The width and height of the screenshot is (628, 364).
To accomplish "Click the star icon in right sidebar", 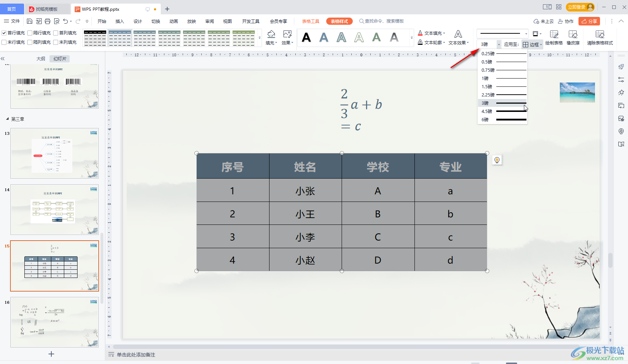I will (x=621, y=93).
